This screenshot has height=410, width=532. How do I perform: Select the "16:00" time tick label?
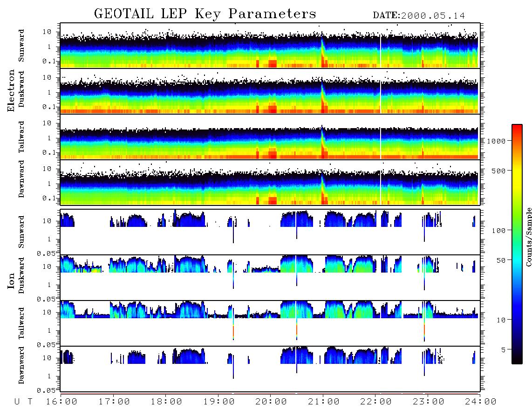61,402
